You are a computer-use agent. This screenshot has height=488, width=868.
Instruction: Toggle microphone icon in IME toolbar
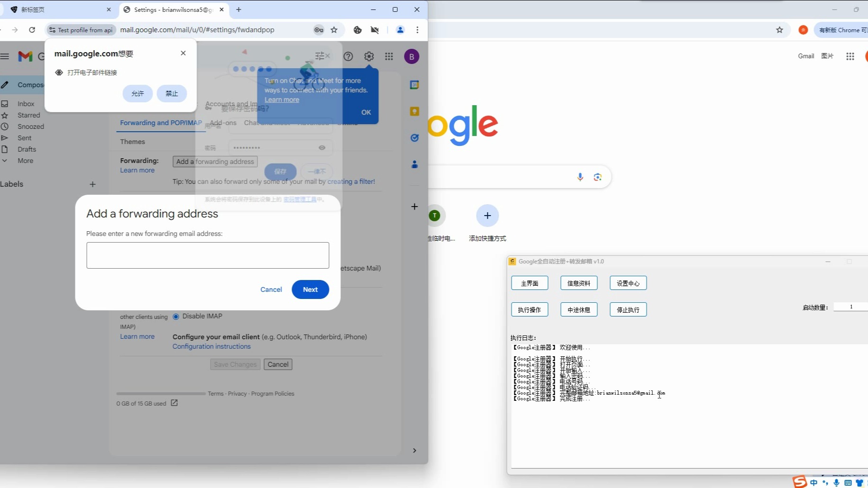pos(836,483)
